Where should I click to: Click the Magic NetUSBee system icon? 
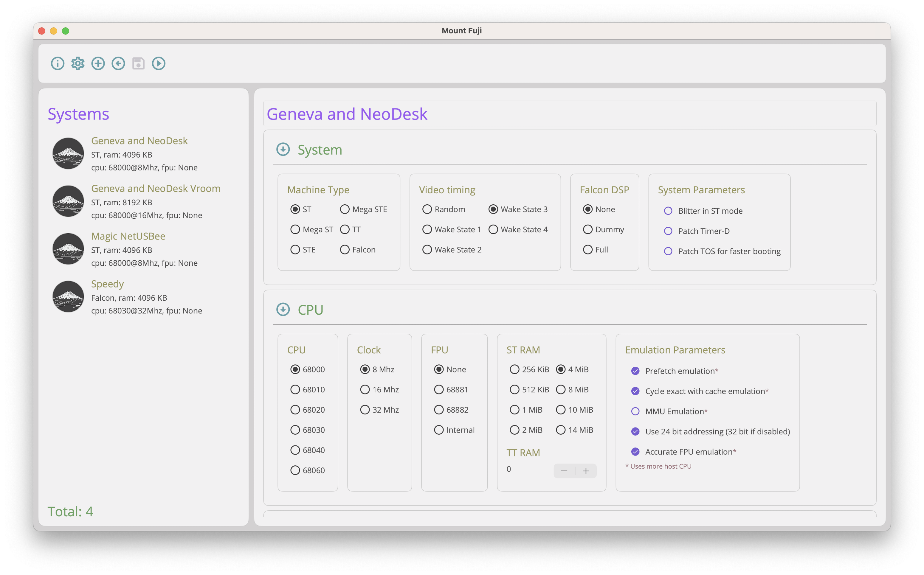click(x=68, y=249)
